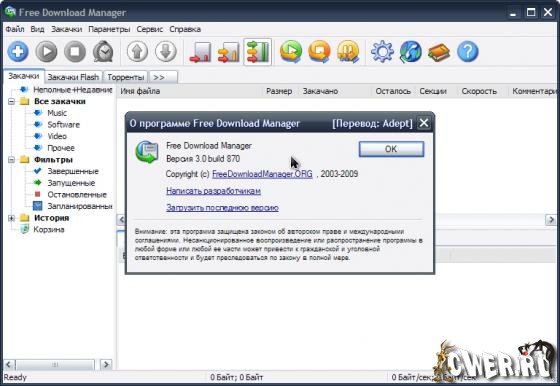Click the globe dial-up connection icon
The image size is (560, 386).
click(x=411, y=52)
